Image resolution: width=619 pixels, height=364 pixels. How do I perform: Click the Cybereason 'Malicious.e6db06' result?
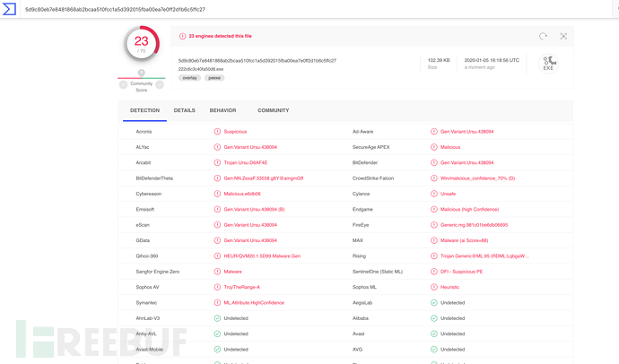pyautogui.click(x=242, y=194)
